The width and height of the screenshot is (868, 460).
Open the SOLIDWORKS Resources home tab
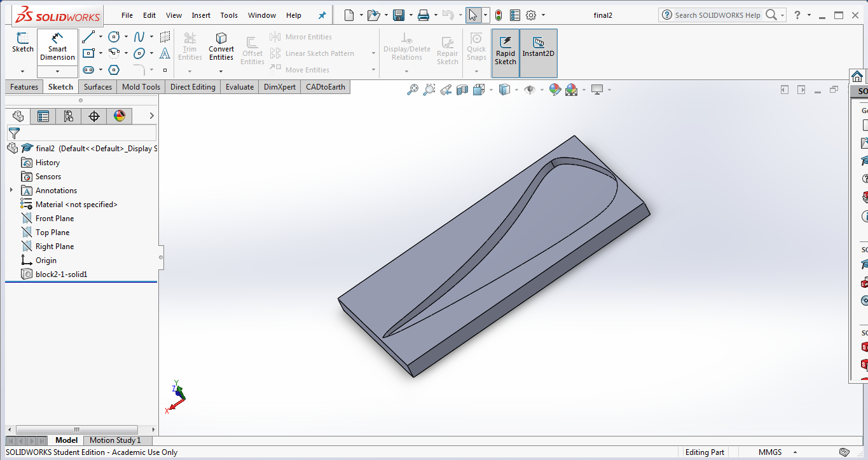(857, 77)
